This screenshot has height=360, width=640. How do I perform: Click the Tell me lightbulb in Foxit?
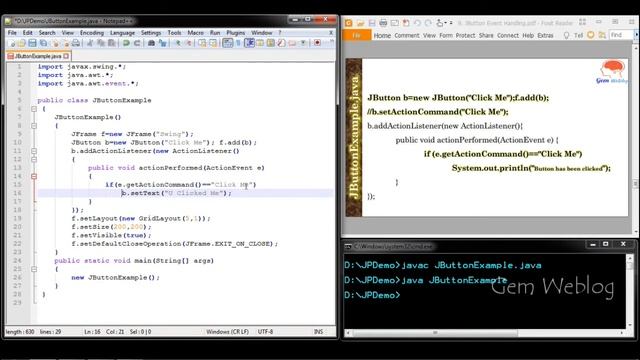(x=567, y=36)
